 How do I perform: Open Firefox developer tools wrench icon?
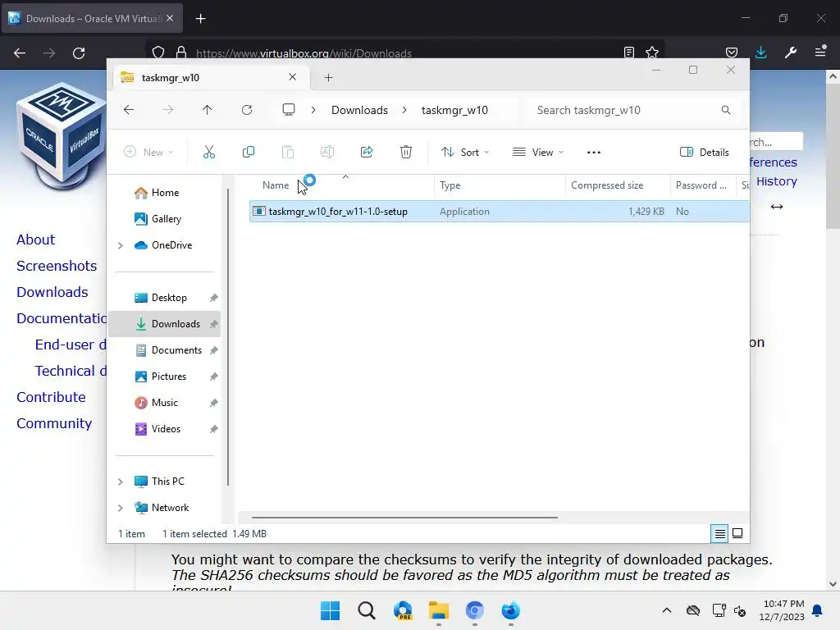pyautogui.click(x=791, y=52)
